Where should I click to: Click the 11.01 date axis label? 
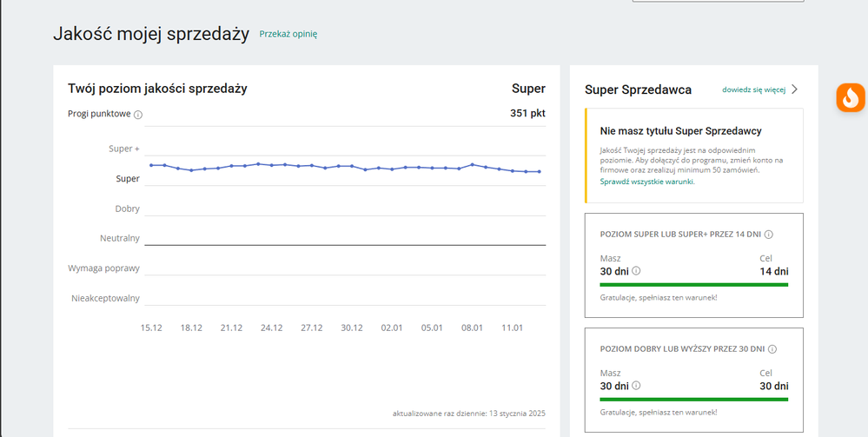pos(512,328)
